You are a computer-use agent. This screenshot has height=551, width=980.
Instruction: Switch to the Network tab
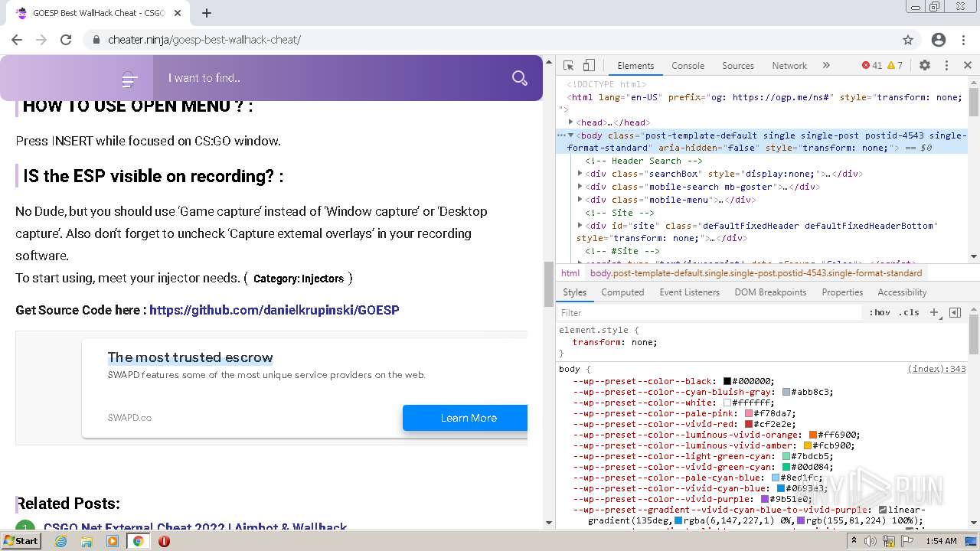[789, 66]
